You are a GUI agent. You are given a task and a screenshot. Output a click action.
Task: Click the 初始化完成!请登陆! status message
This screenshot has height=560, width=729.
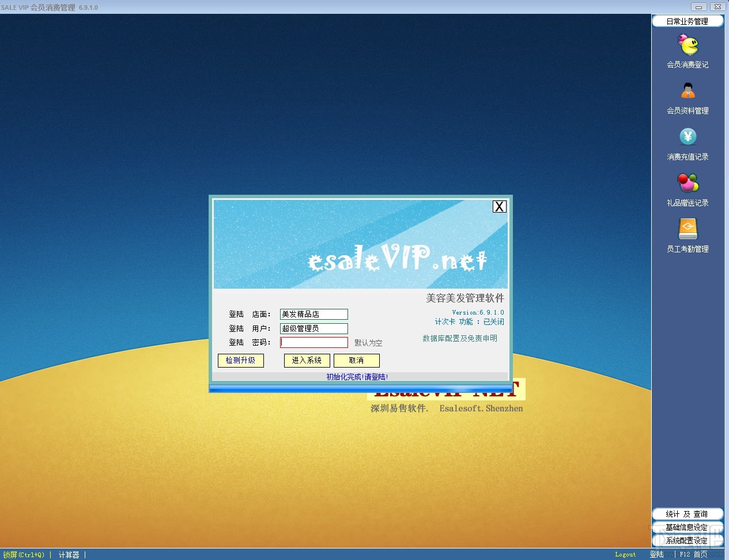[x=357, y=377]
